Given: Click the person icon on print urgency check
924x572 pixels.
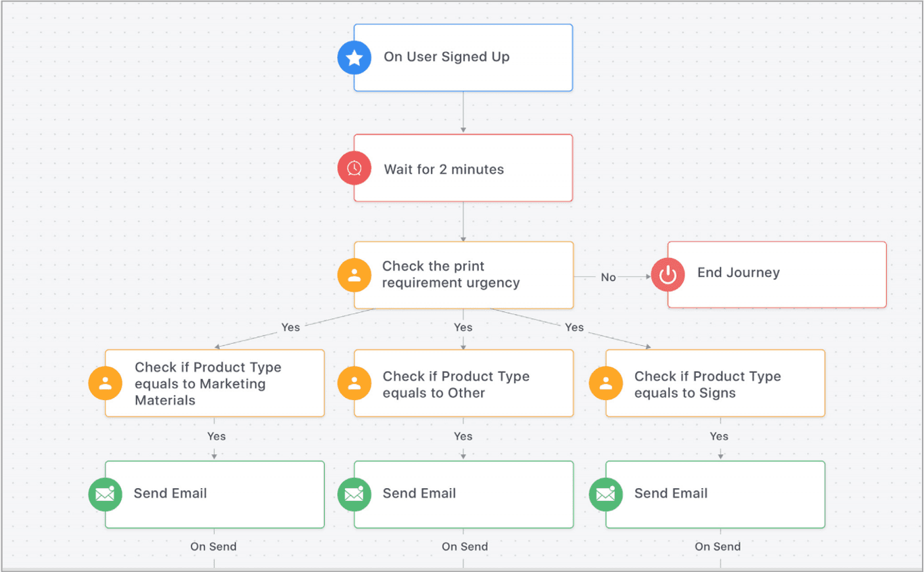Looking at the screenshot, I should [354, 275].
